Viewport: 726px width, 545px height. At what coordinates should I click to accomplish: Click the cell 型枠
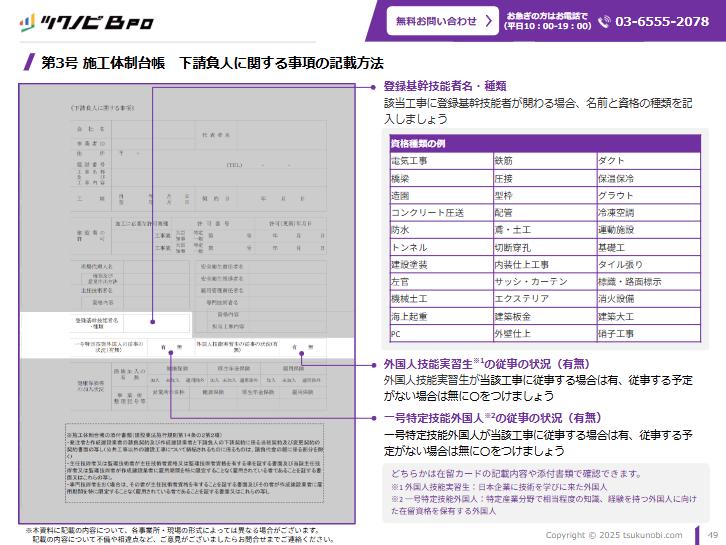click(x=545, y=195)
